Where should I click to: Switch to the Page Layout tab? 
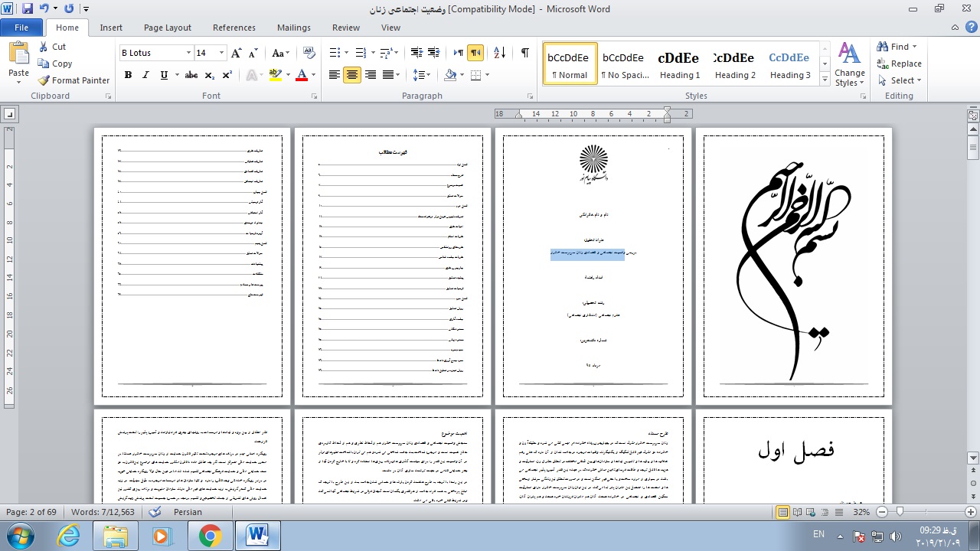(x=167, y=28)
